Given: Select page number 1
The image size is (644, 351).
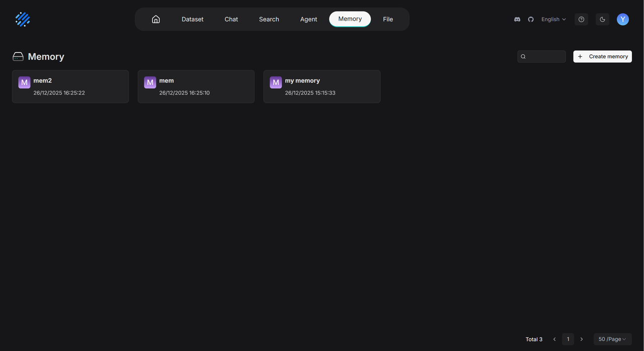Looking at the screenshot, I should point(568,339).
